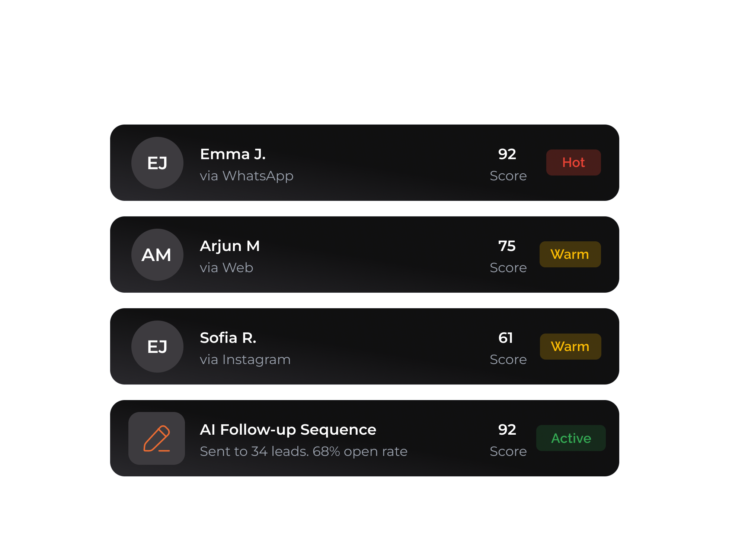The image size is (729, 560).
Task: Click the 'via Web' source text
Action: [226, 268]
